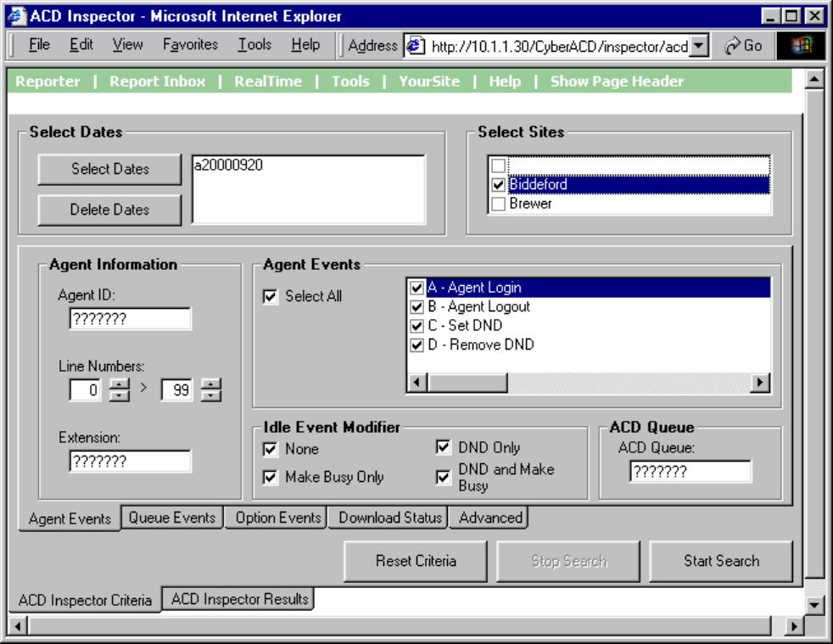Click Agent Events list left scroll arrow
Image resolution: width=833 pixels, height=644 pixels.
tap(417, 382)
